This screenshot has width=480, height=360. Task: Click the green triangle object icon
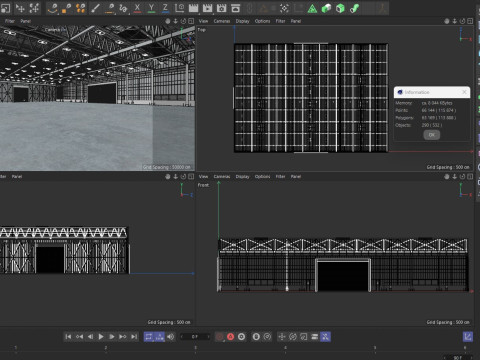[x=312, y=8]
